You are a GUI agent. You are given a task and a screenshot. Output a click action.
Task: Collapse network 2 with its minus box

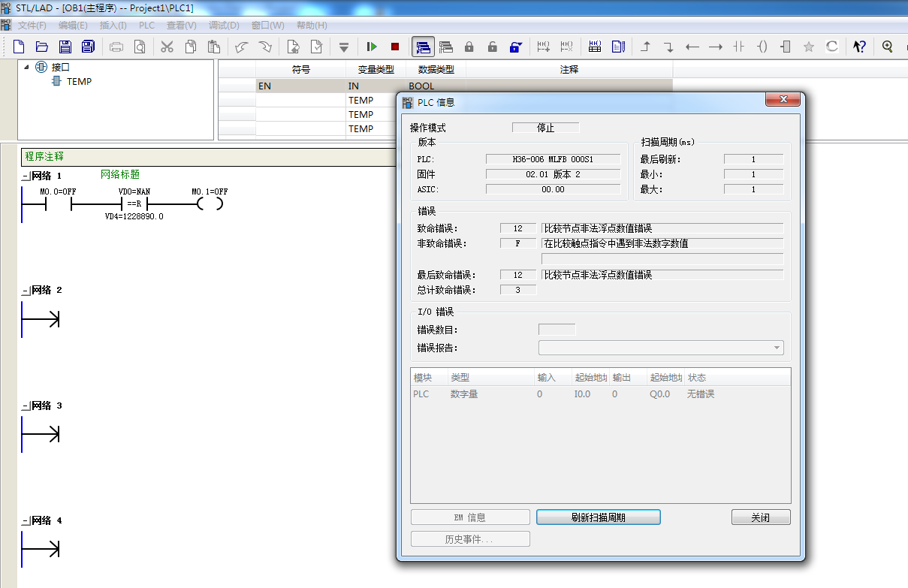pyautogui.click(x=26, y=291)
